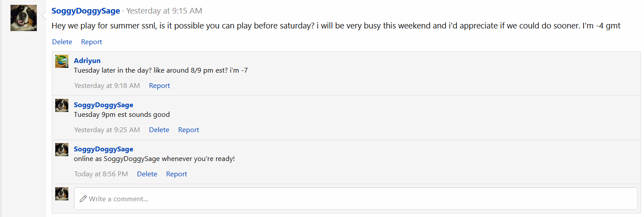644x217 pixels.
Task: Report Adriyun's Tuesday comment
Action: pos(159,86)
